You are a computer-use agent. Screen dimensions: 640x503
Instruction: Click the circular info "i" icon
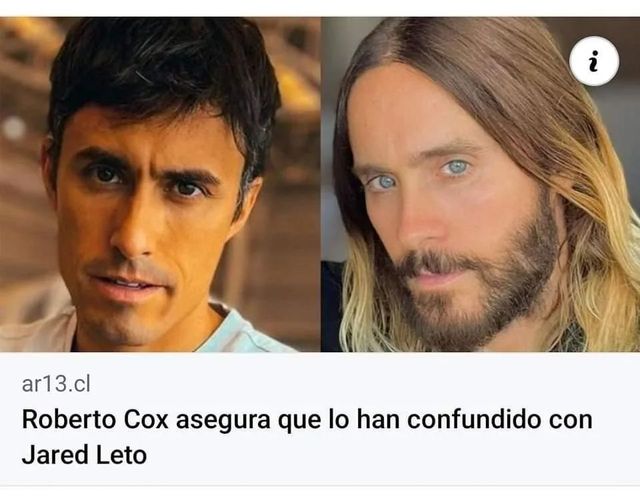[x=594, y=61]
